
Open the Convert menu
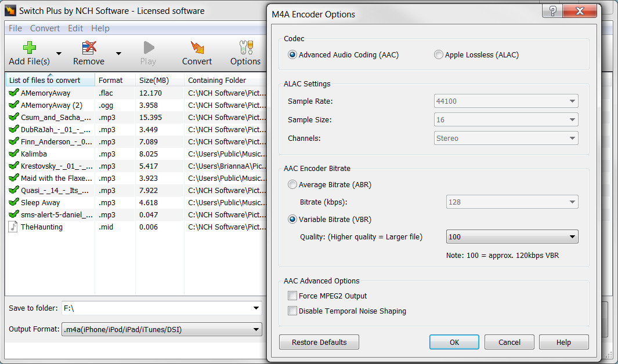45,28
